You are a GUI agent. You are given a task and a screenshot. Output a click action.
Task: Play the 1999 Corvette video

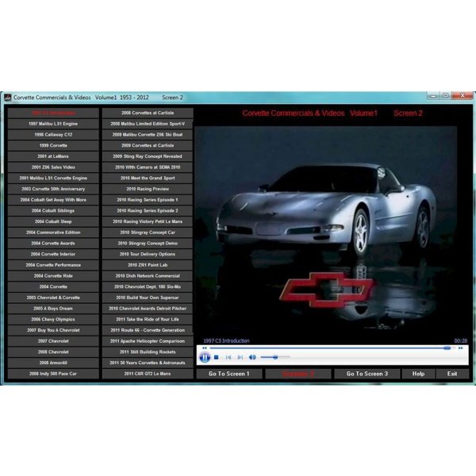[x=54, y=146]
